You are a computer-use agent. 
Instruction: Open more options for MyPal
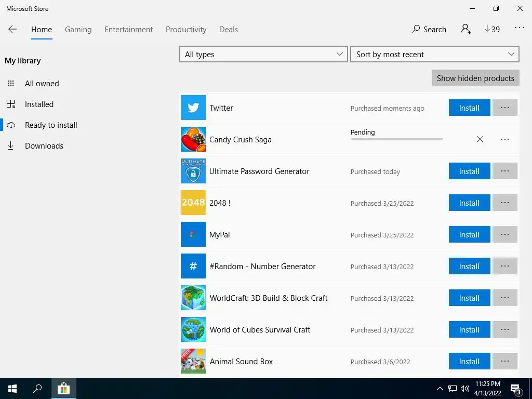[505, 234]
